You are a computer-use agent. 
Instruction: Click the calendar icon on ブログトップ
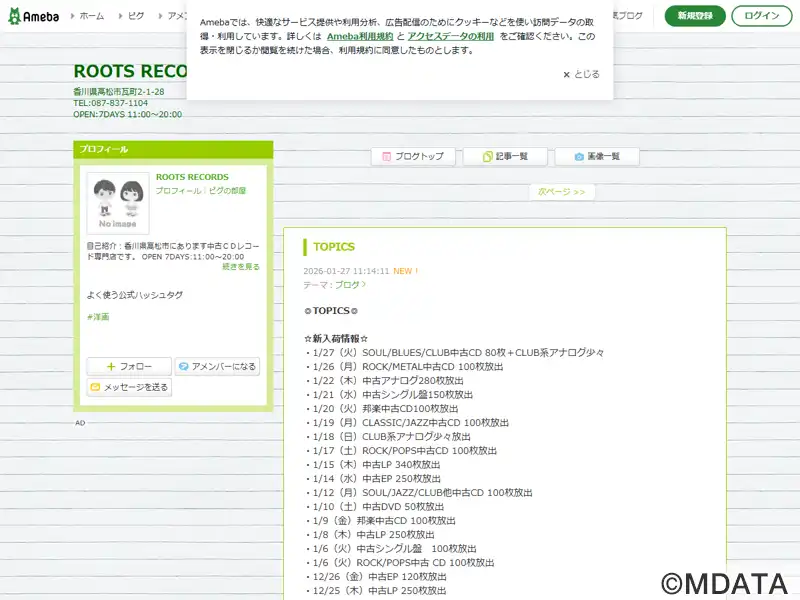(x=387, y=157)
